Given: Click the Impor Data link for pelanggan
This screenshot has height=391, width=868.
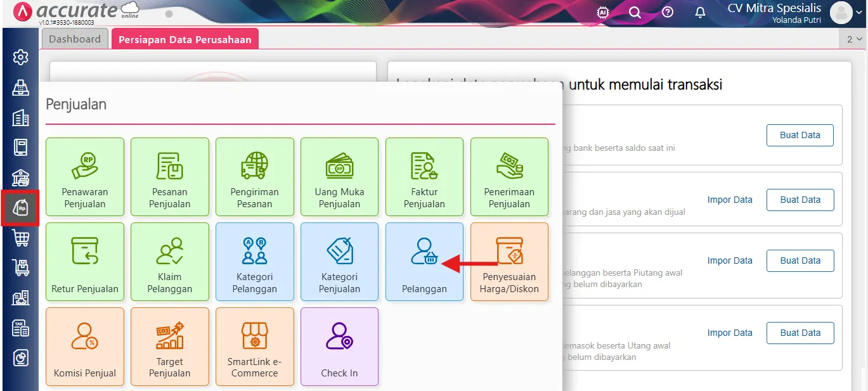Looking at the screenshot, I should click(x=730, y=260).
